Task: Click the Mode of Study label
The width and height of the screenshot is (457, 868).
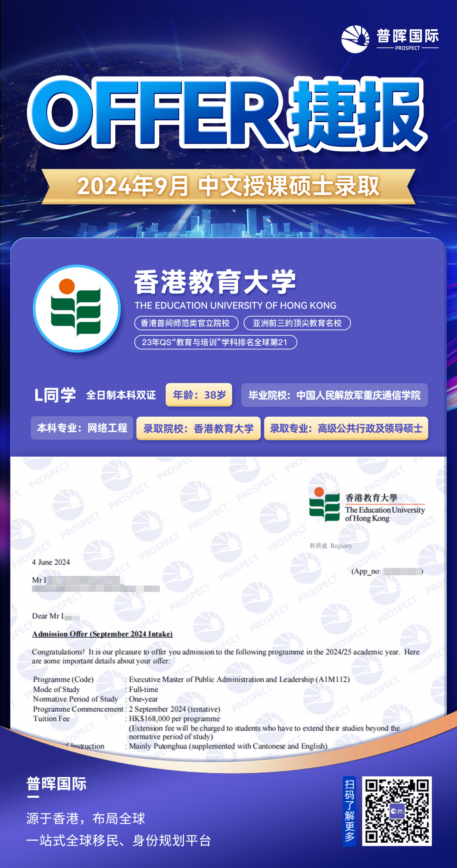Action: 56,689
